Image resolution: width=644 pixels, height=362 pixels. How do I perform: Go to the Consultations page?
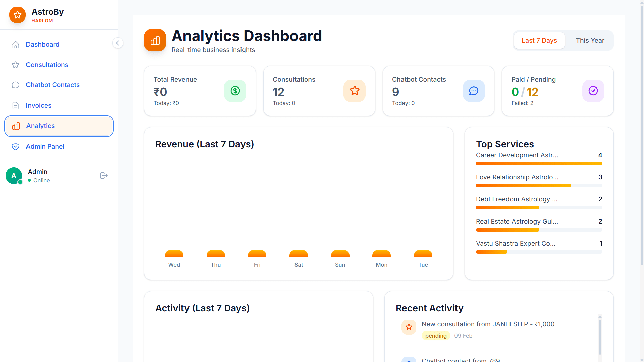[x=47, y=65]
